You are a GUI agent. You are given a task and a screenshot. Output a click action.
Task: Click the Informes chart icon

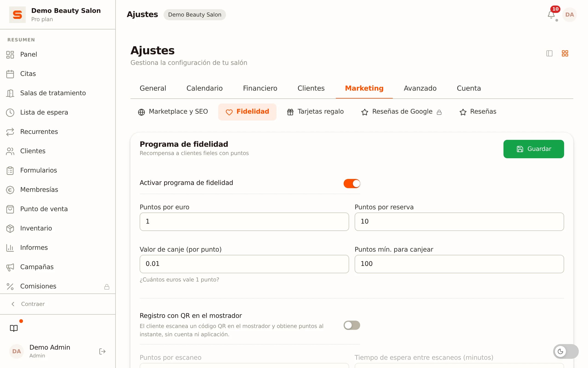pos(10,248)
